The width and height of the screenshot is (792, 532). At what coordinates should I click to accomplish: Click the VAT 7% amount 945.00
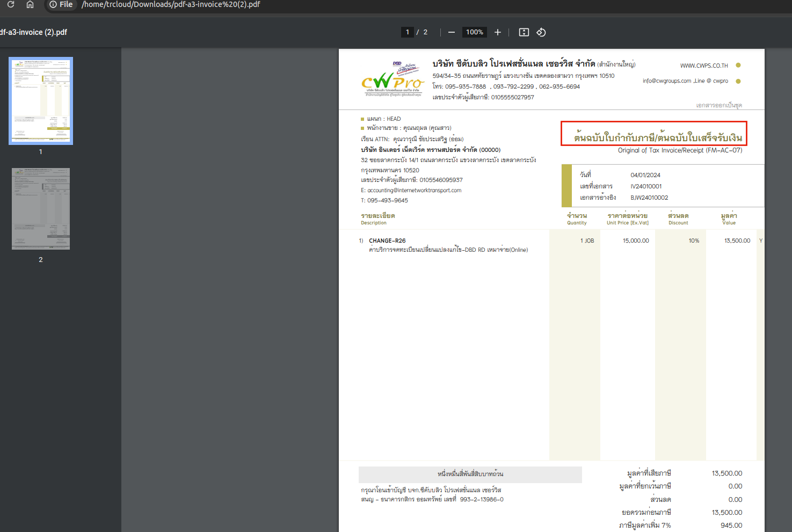tap(731, 526)
